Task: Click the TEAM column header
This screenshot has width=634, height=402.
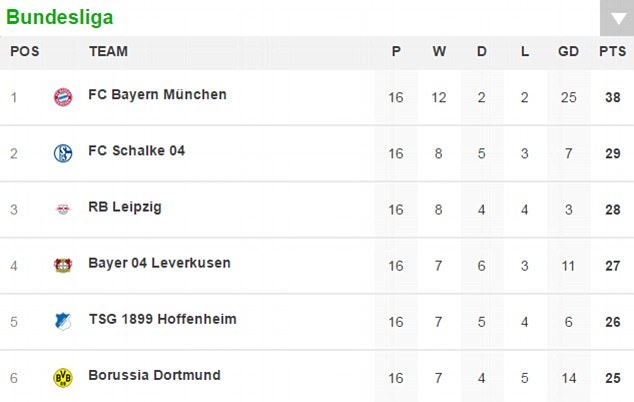Action: 108,52
